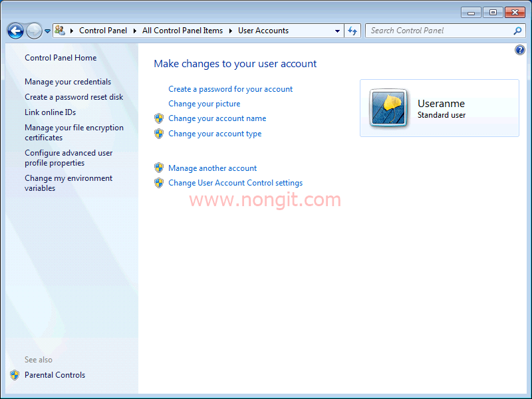The height and width of the screenshot is (399, 532).
Task: Click the greyed Forward arrow button
Action: pyautogui.click(x=34, y=31)
